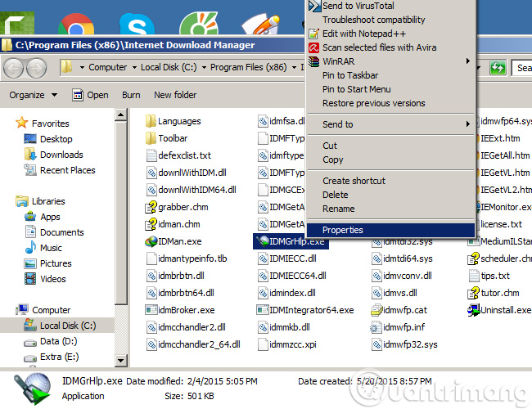The width and height of the screenshot is (532, 409).
Task: Click Google Chrome desktop icon
Action: (x=76, y=24)
